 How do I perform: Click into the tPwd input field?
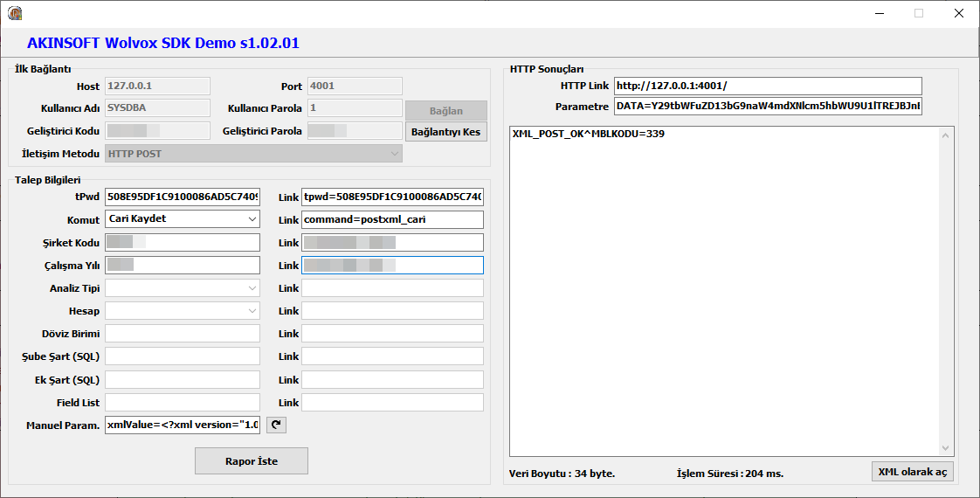(x=182, y=197)
